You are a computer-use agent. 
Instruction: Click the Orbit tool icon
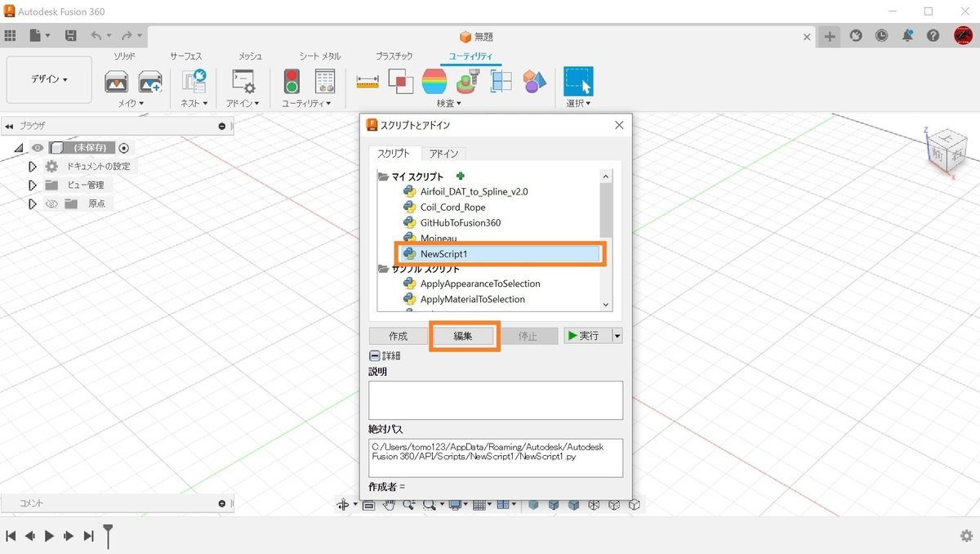coord(344,505)
